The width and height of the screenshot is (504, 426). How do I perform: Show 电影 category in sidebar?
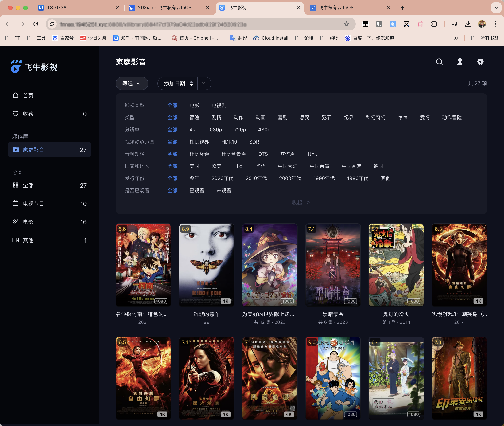(49, 222)
